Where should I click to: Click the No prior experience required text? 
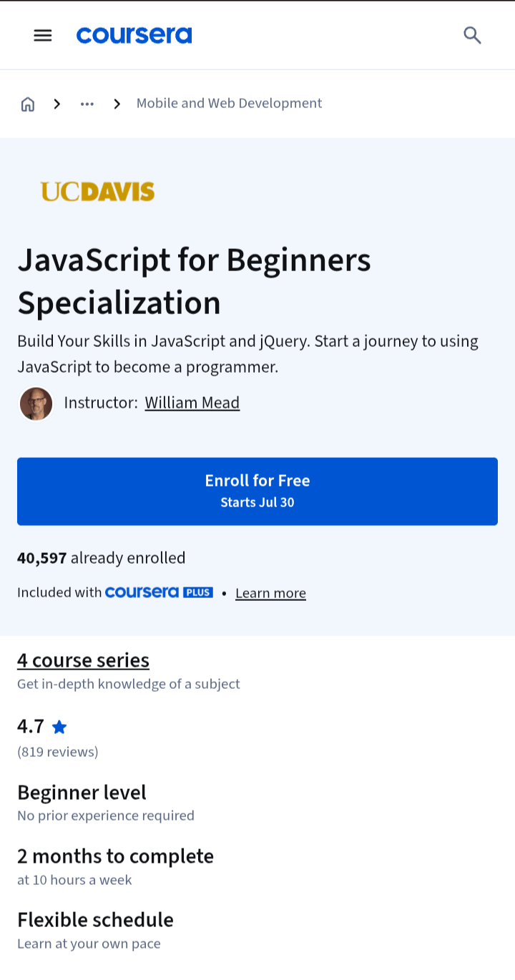click(106, 815)
